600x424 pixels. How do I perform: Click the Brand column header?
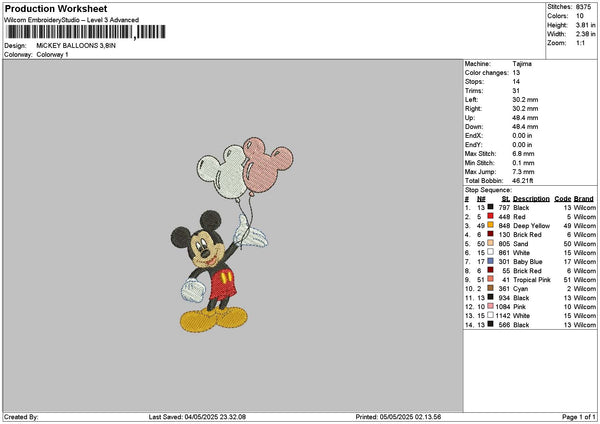pos(584,199)
